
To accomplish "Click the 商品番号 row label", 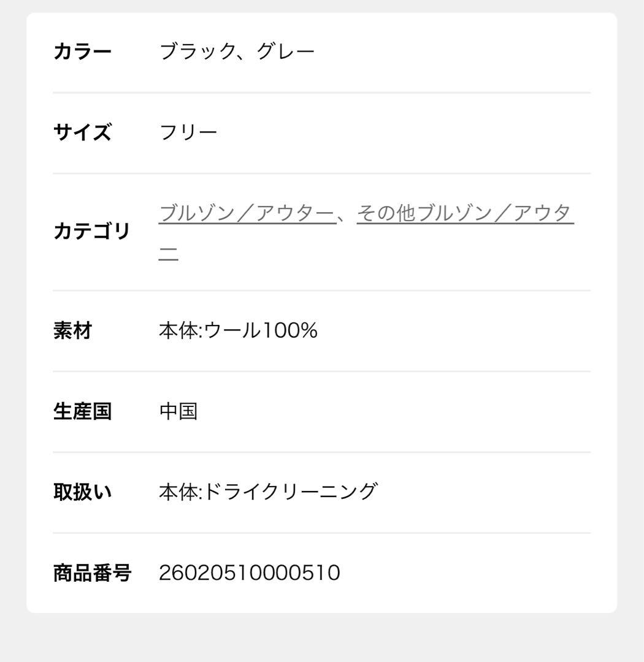I will point(92,573).
